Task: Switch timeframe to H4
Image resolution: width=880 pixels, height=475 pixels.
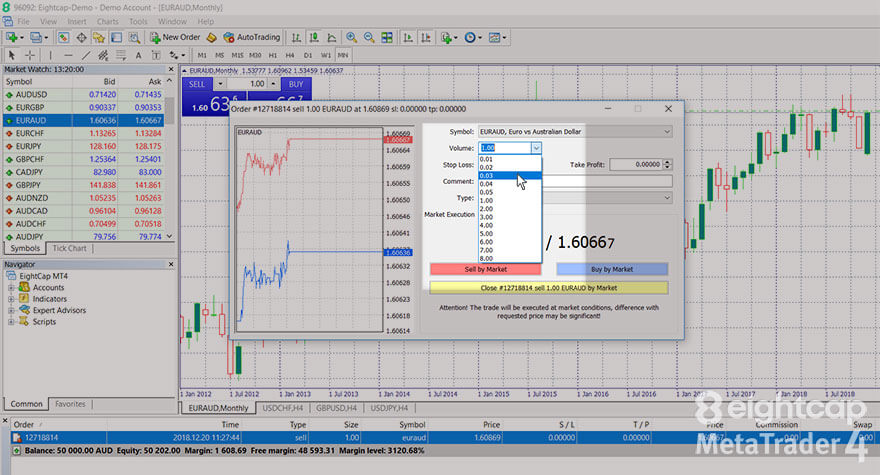Action: tap(290, 55)
